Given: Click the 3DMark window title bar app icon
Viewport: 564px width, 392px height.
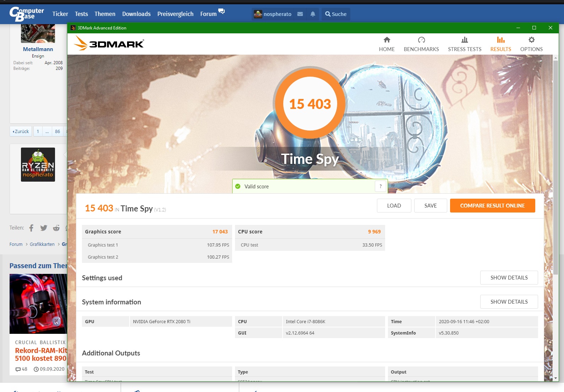Looking at the screenshot, I should [73, 28].
